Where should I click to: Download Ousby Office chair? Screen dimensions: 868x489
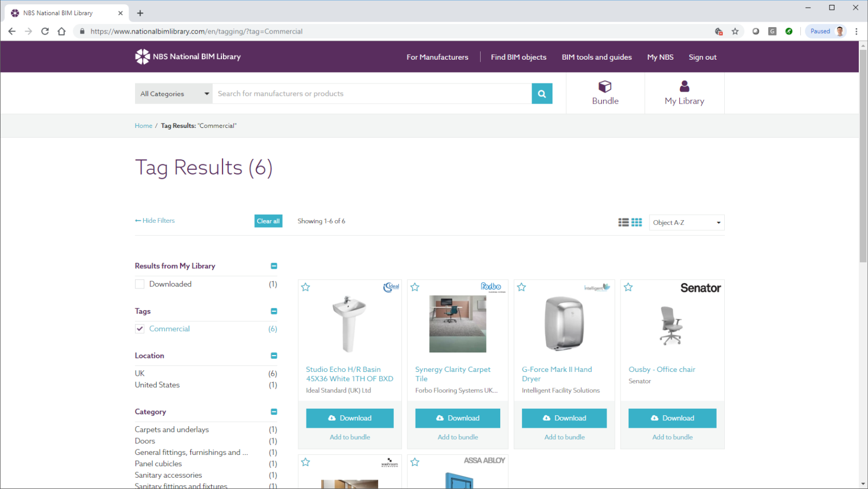672,418
